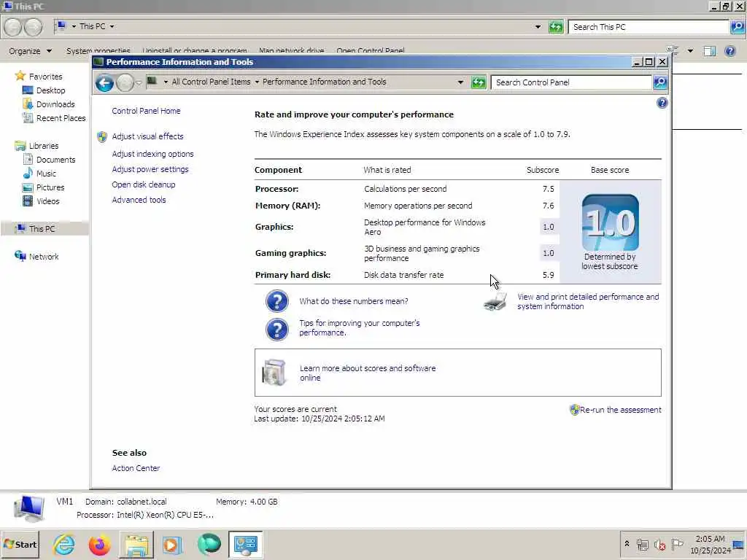Viewport: 747px width, 560px height.
Task: Select Downloads in navigation pane
Action: tap(49, 104)
